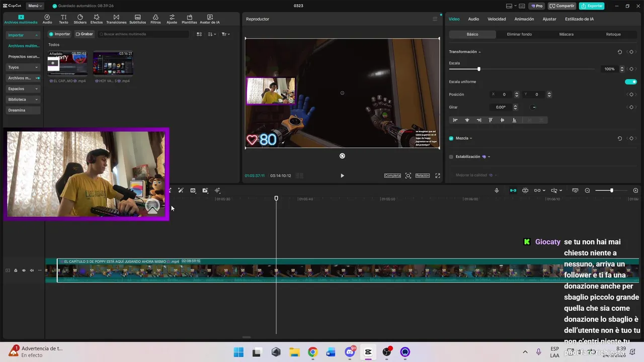Open the Transiciones tab

116,19
